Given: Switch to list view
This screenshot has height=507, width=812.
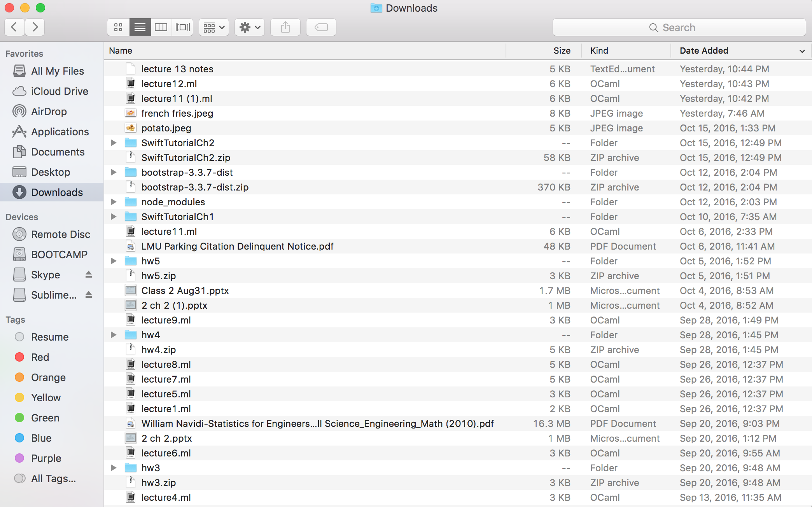Looking at the screenshot, I should tap(140, 27).
